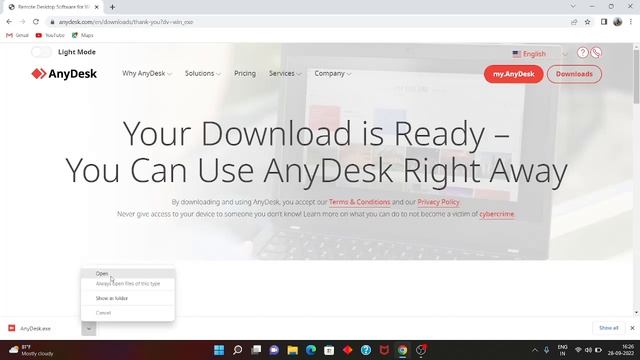
Task: Select Show in folder option
Action: coord(128,298)
